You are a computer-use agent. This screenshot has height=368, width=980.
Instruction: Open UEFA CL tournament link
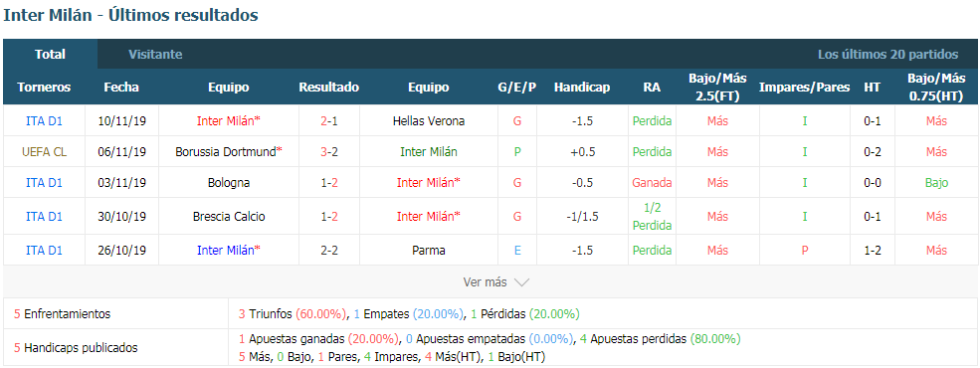click(x=44, y=152)
